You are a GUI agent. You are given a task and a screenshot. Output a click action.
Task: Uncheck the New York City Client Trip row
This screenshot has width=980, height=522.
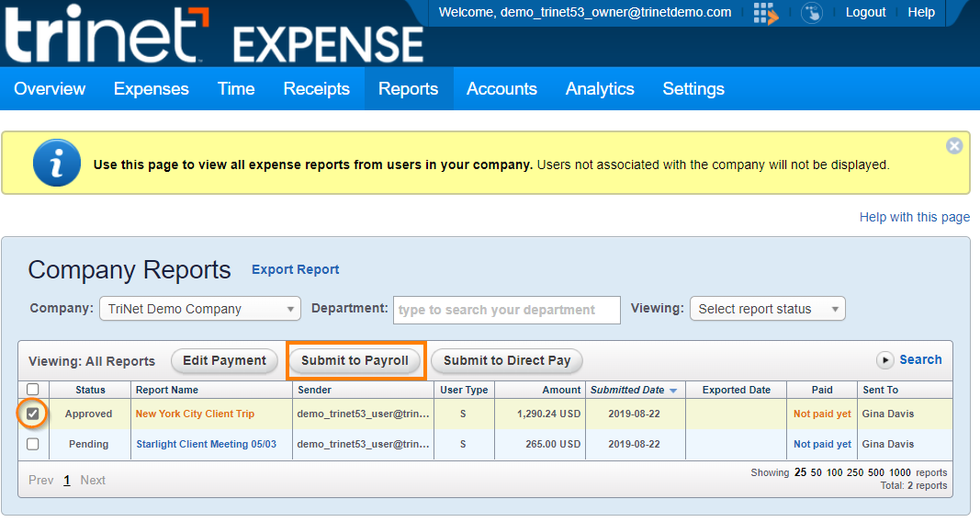33,414
